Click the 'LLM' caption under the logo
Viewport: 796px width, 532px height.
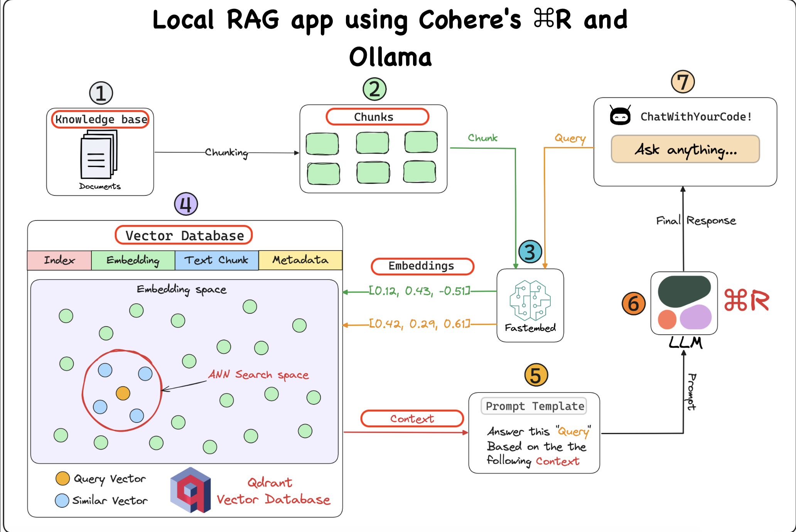coord(685,342)
